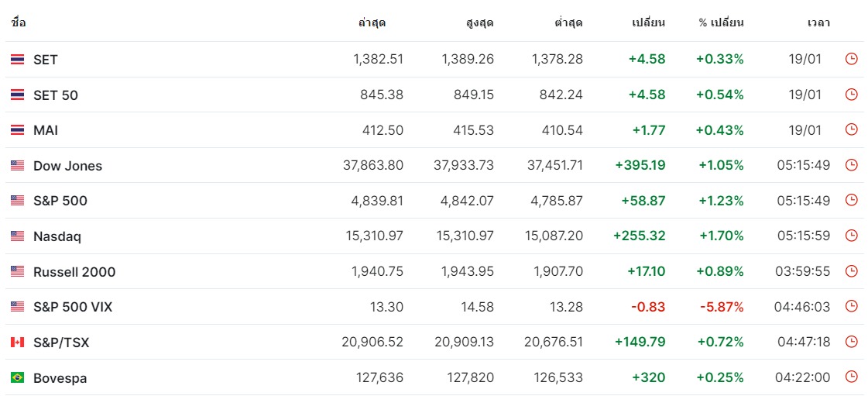Click the Thai flag next to MAI

point(17,130)
